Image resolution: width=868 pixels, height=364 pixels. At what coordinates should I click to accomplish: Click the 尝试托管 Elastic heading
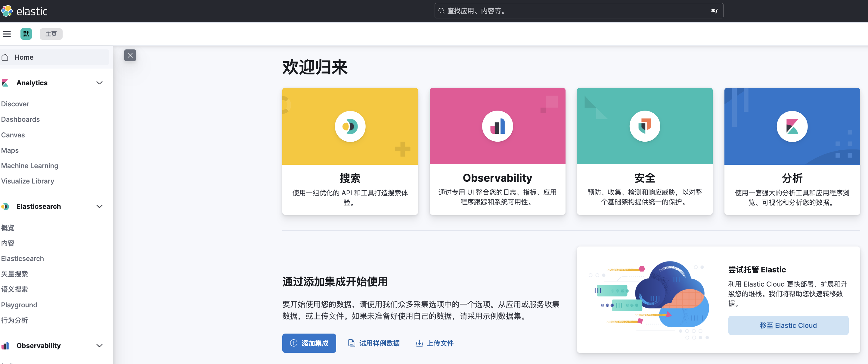pyautogui.click(x=757, y=270)
